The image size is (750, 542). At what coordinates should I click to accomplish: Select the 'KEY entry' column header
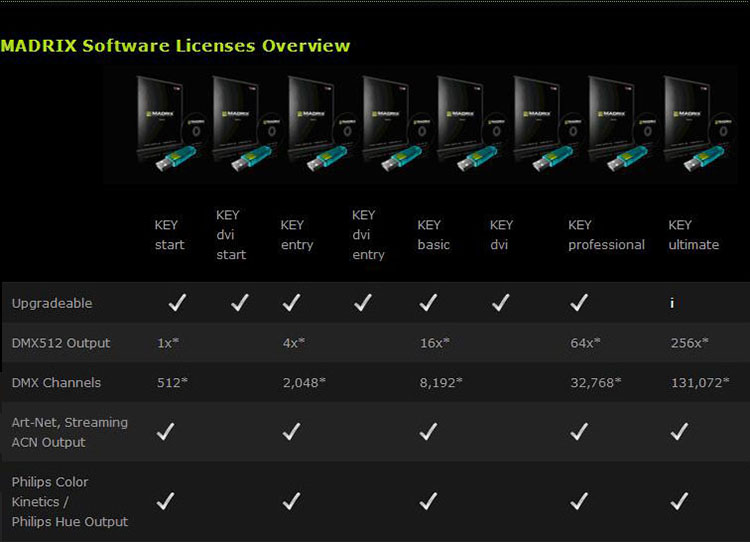(297, 235)
